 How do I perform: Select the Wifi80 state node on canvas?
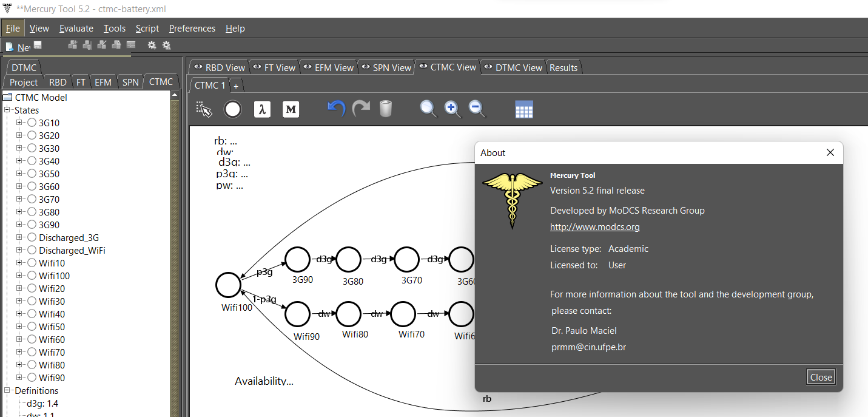pos(349,314)
